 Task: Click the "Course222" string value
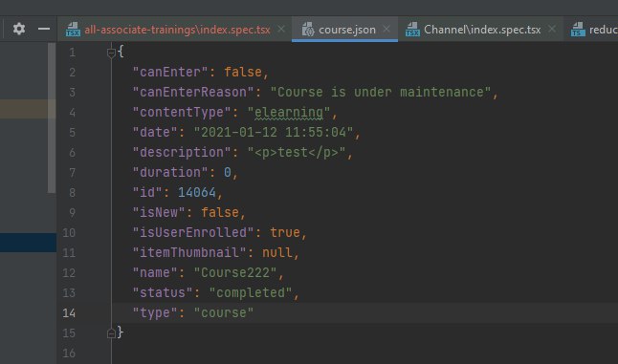(235, 272)
